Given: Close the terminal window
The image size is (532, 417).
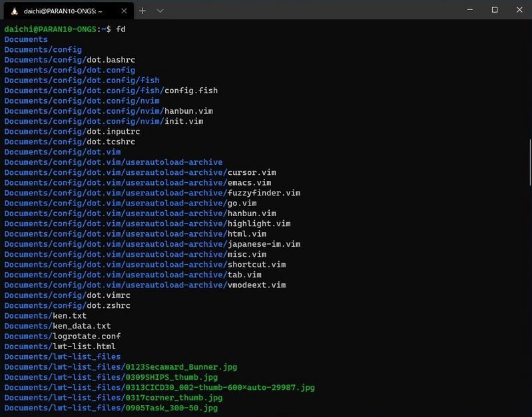Looking at the screenshot, I should click(519, 10).
